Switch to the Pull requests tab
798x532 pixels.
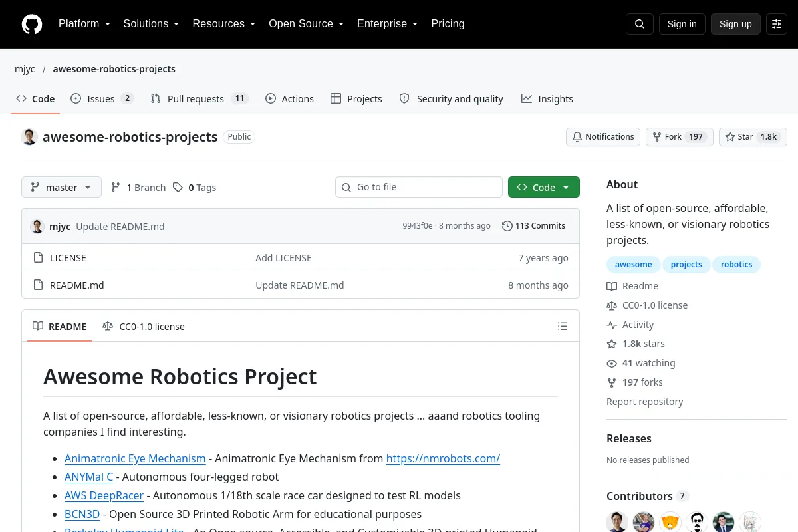[x=199, y=98]
